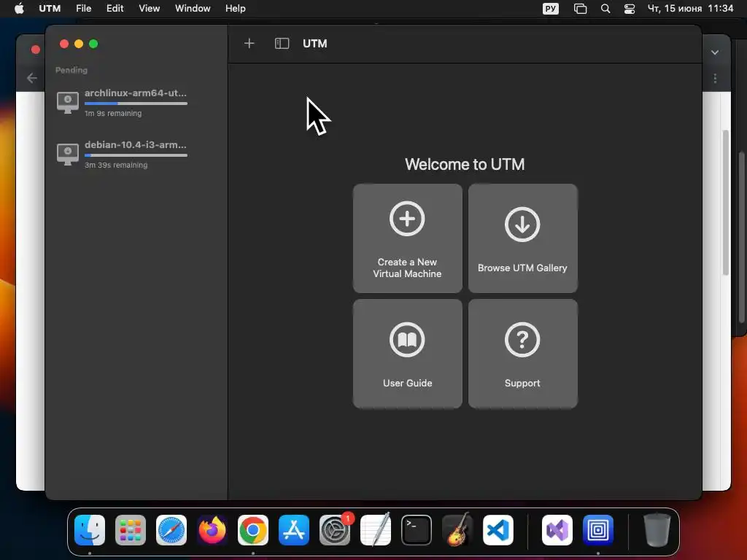Toggle the sidebar with toolbar icon
747x560 pixels.
coord(282,43)
